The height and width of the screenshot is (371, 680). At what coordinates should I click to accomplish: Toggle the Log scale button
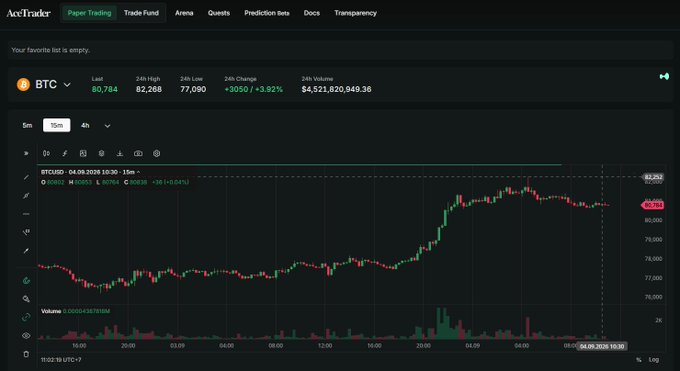[654, 360]
